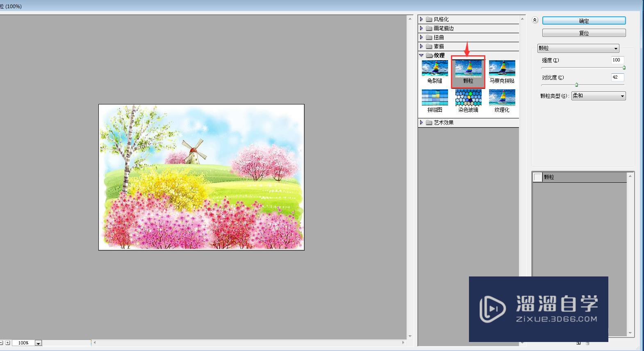Click the preview horizontal scrollbar left arrow
644x351 pixels.
point(95,342)
